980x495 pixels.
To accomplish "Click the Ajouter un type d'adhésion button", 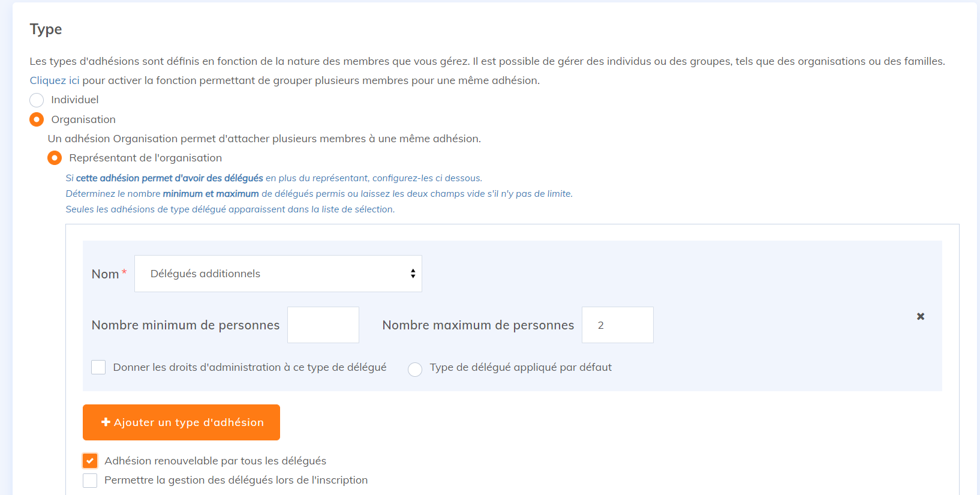I will 181,422.
